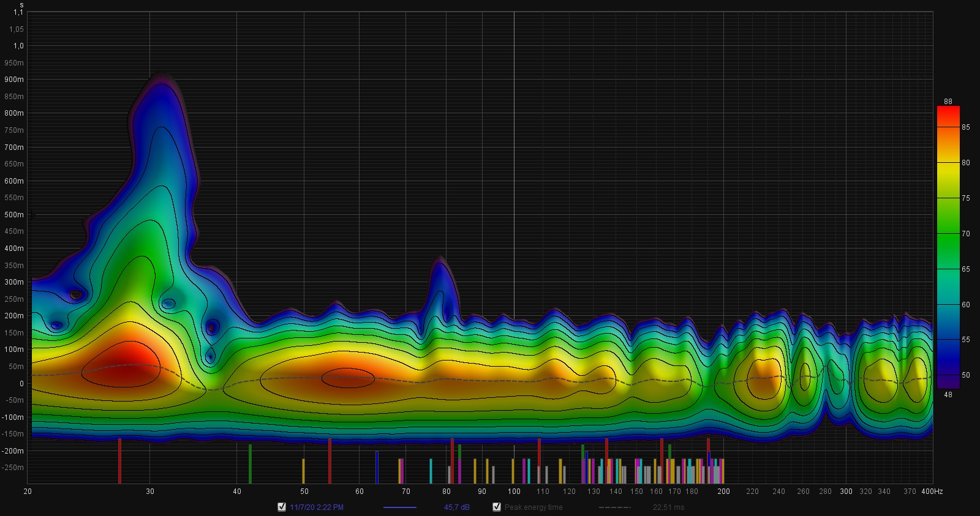Screen dimensions: 980x516
Task: Click the blue measurement trace line sample
Action: click(399, 507)
